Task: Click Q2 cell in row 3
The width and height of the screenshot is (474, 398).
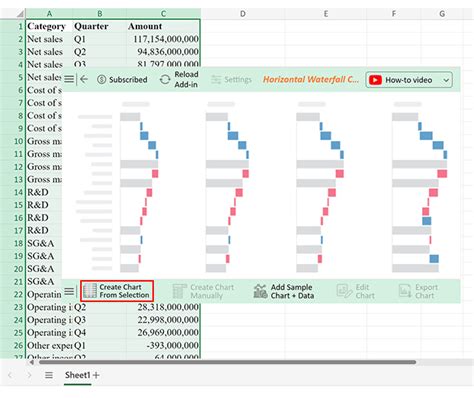Action: pos(99,52)
